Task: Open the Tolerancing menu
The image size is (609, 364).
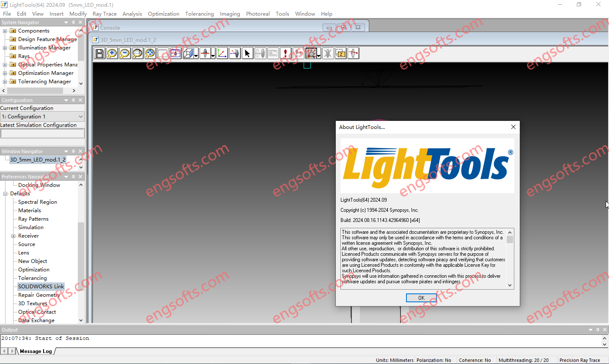Action: (200, 14)
